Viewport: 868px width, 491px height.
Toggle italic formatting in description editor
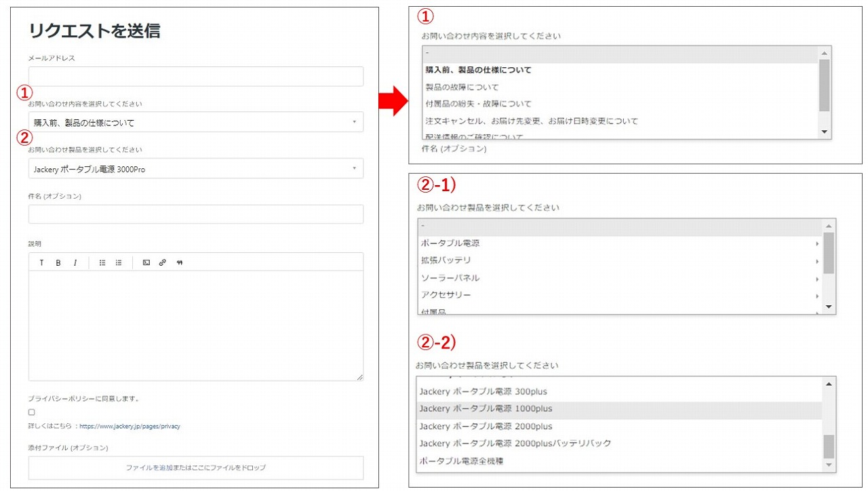pyautogui.click(x=75, y=262)
